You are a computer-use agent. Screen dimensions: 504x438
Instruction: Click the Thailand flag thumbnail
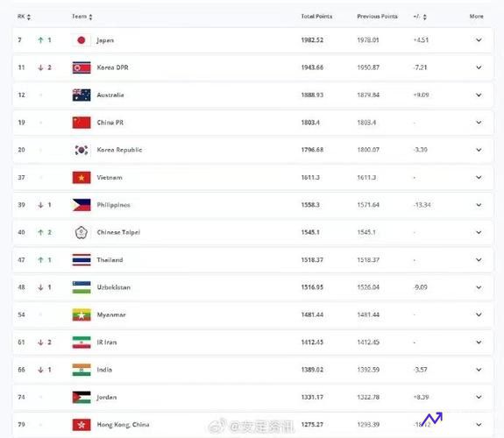(82, 260)
